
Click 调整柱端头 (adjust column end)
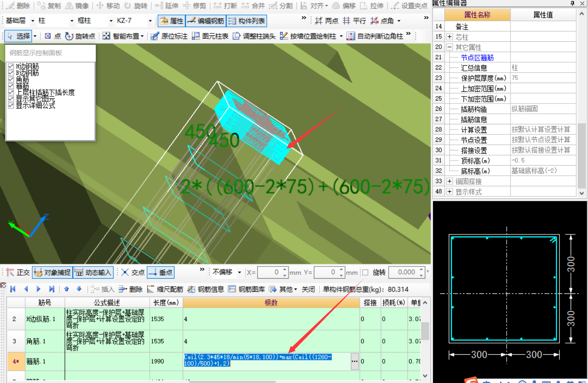(x=254, y=36)
